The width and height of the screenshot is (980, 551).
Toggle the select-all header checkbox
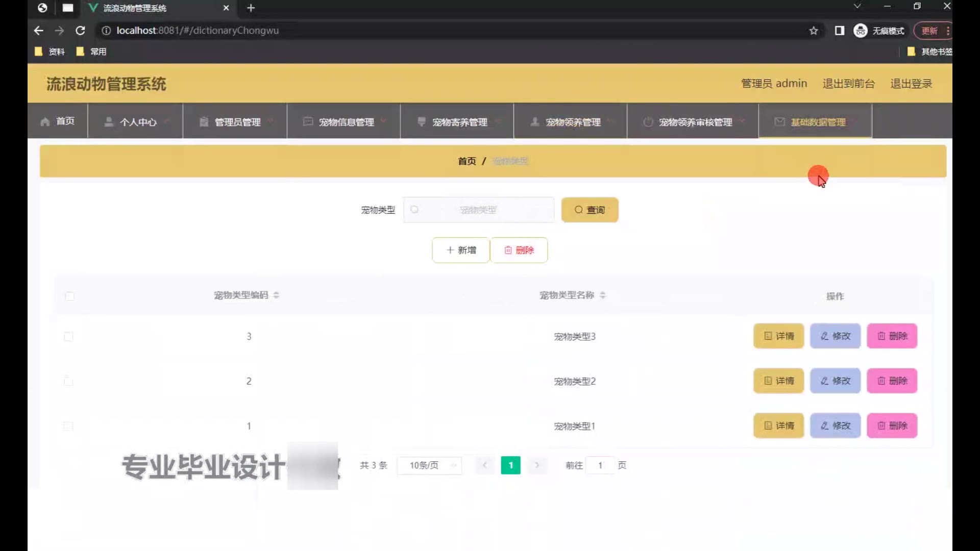coord(70,296)
